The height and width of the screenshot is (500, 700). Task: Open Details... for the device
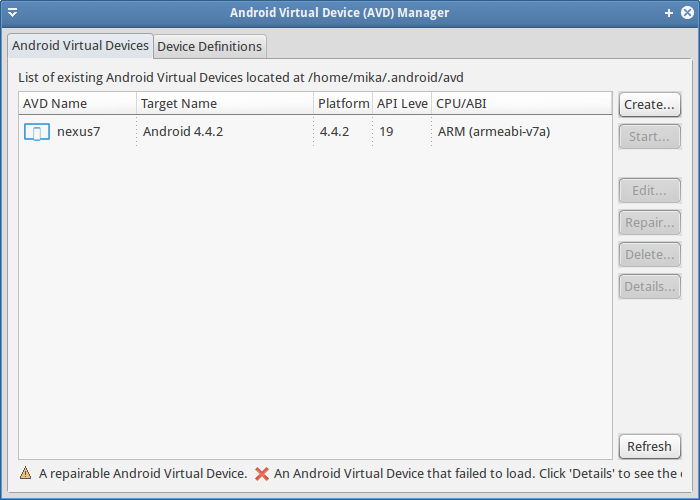point(649,286)
